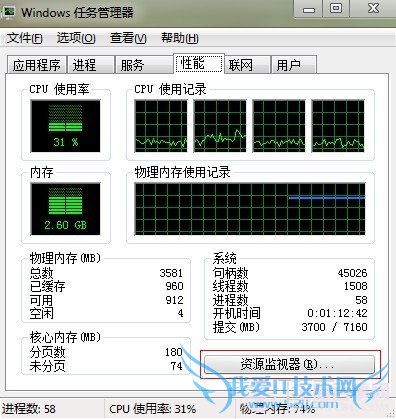Click the status bar CPU 使用率: 31%
Viewport: 396px width, 419px height.
point(153,409)
